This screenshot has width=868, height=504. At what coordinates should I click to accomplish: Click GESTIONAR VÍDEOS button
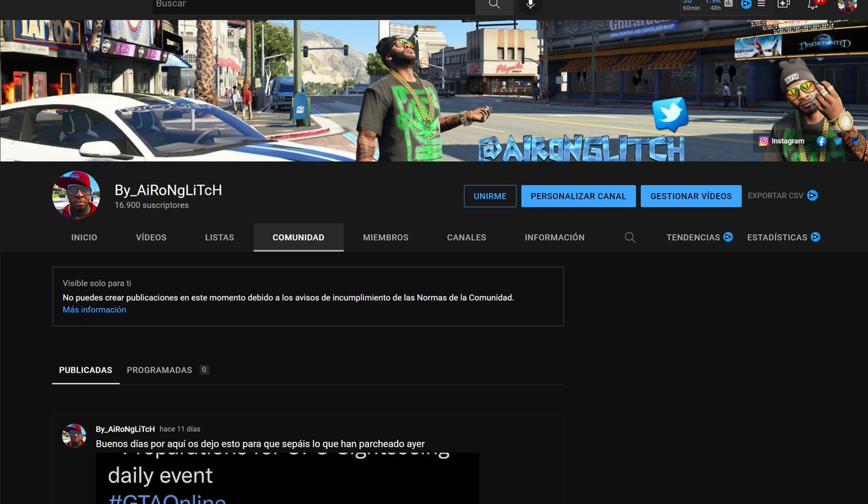coord(691,196)
